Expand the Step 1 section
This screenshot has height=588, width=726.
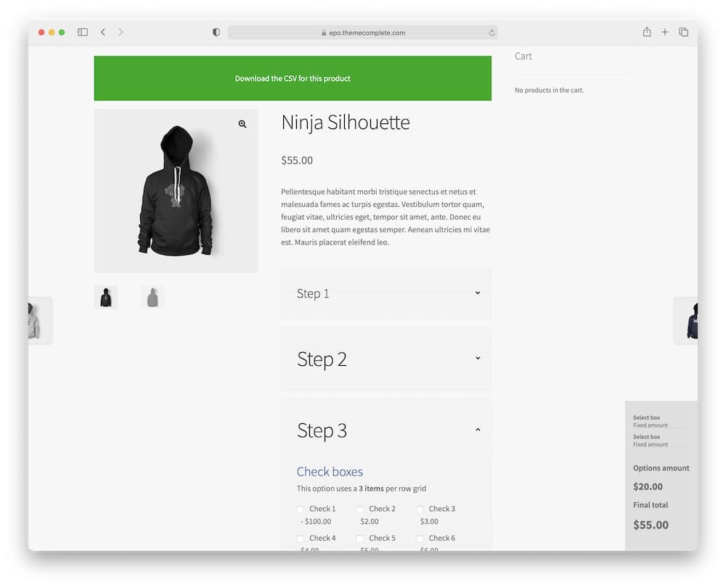(x=386, y=293)
